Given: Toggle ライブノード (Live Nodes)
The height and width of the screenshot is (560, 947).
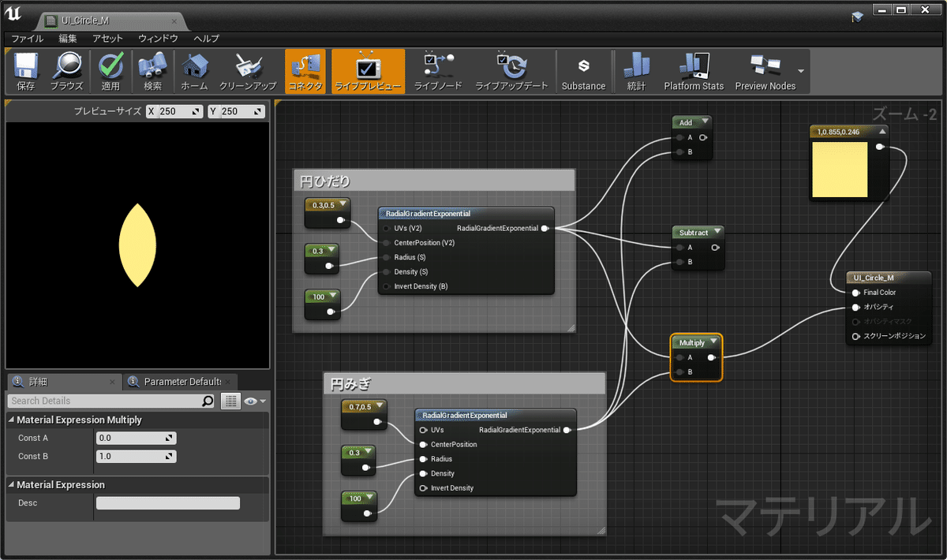Looking at the screenshot, I should (438, 71).
